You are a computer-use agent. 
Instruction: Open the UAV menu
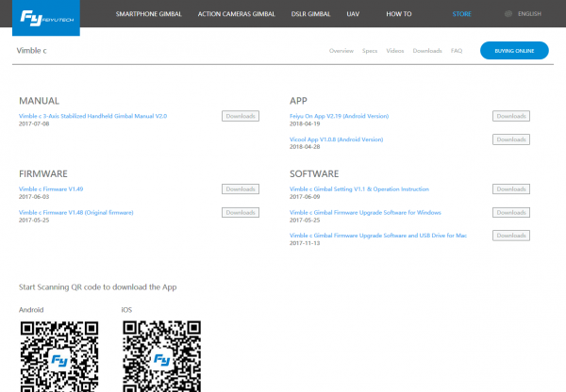(x=353, y=14)
